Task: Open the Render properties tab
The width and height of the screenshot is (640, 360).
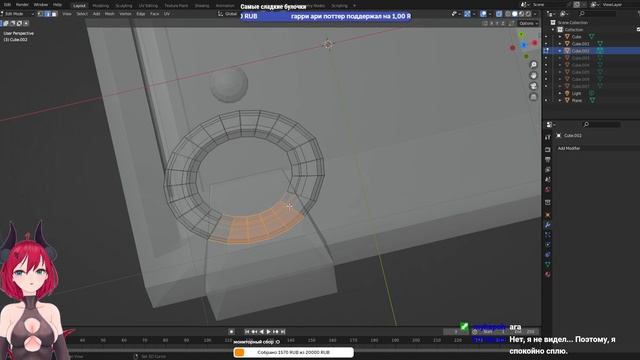Action: [548, 150]
